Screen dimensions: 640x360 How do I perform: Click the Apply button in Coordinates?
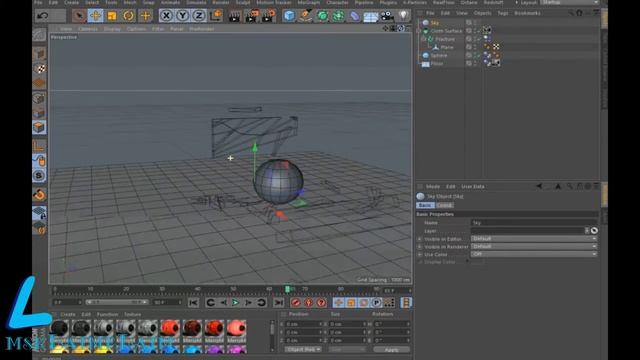pyautogui.click(x=391, y=350)
